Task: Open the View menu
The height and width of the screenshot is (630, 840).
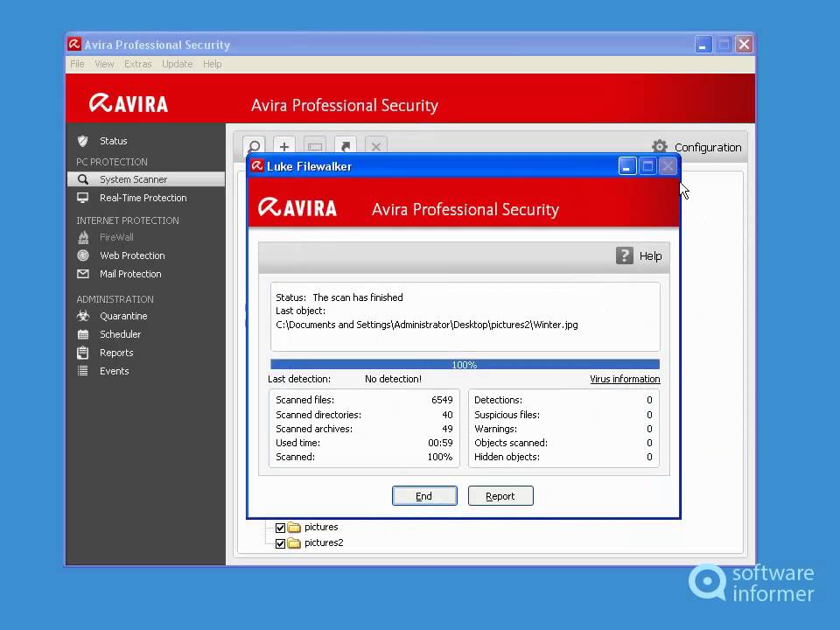Action: coord(104,64)
